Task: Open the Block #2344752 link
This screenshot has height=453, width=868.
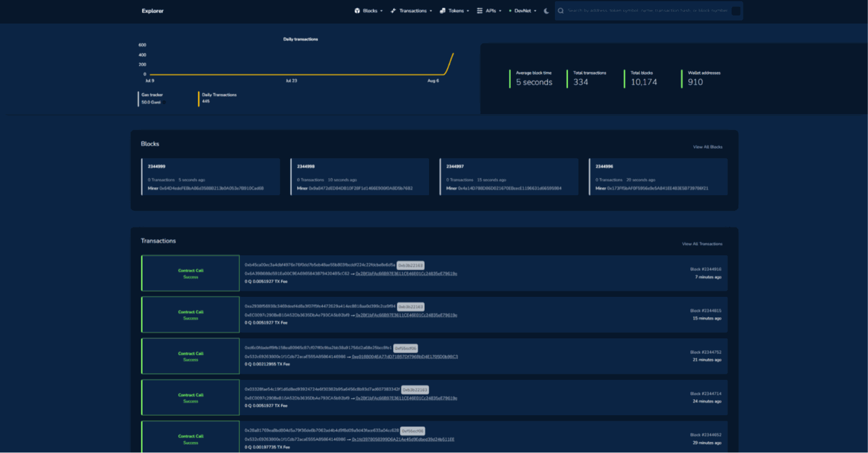Action: click(706, 352)
